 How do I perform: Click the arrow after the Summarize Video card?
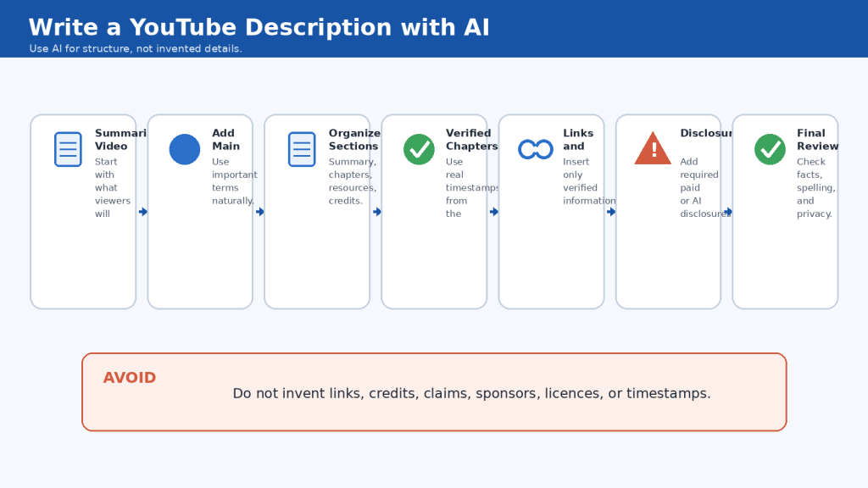[142, 212]
